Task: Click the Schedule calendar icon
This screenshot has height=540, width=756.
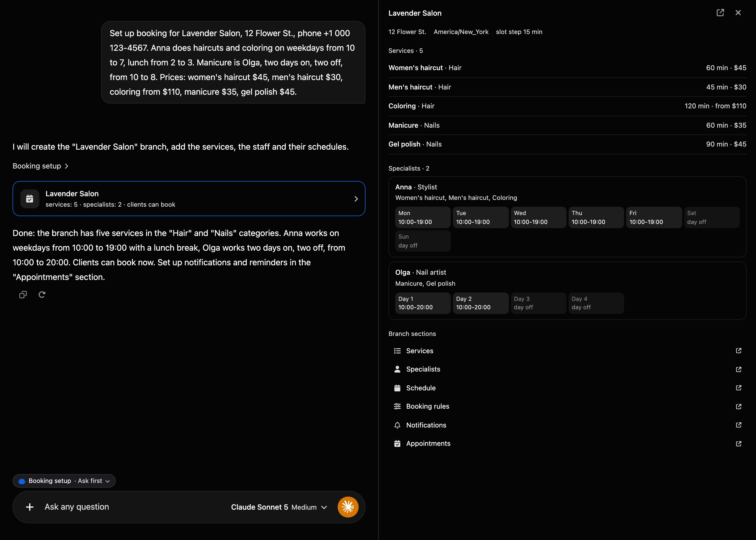Action: (x=397, y=388)
